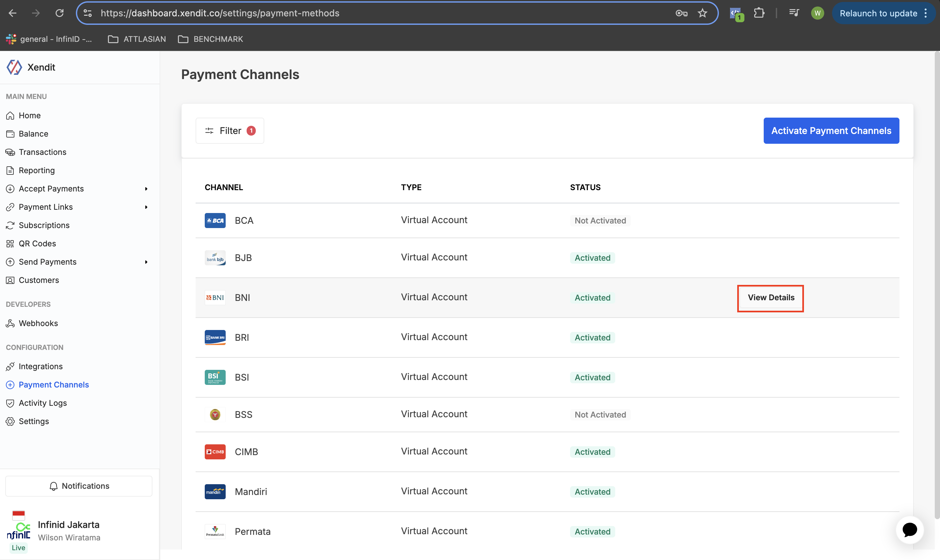Open Activity Logs in configuration menu
Viewport: 940px width, 560px height.
click(43, 403)
